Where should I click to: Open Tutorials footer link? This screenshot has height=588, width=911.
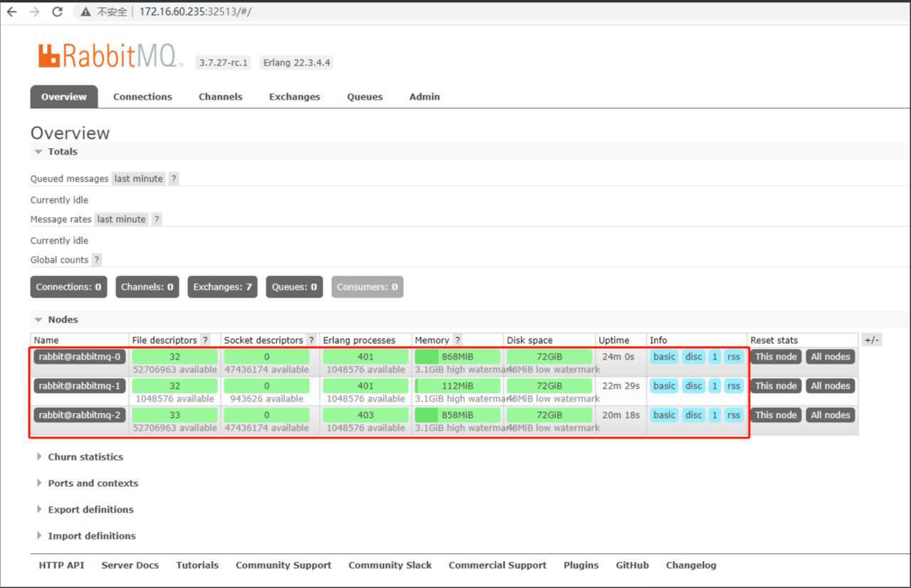(197, 565)
